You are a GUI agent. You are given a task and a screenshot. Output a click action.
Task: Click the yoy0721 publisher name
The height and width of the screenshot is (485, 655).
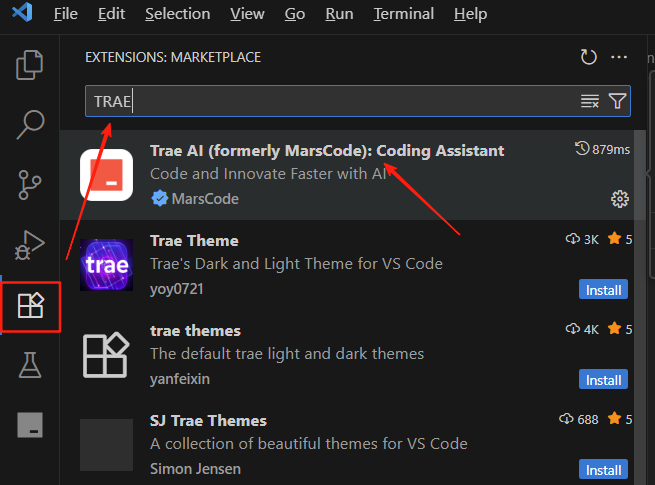(177, 289)
